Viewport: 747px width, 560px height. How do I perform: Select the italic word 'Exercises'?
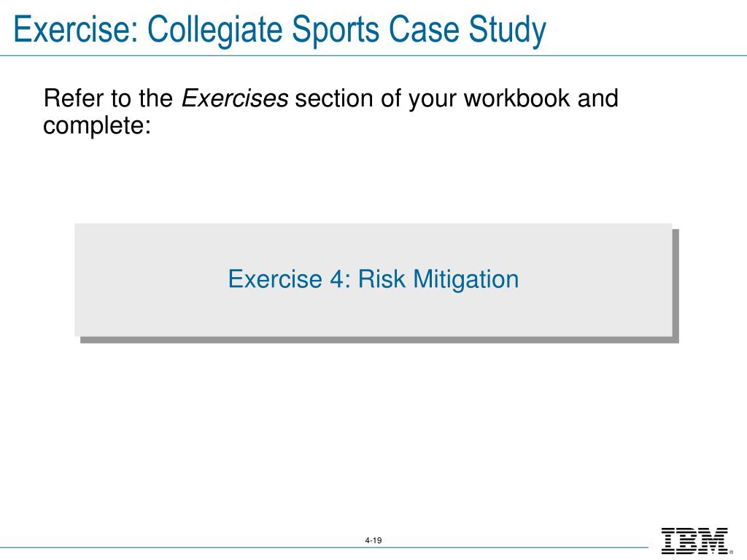pos(234,98)
